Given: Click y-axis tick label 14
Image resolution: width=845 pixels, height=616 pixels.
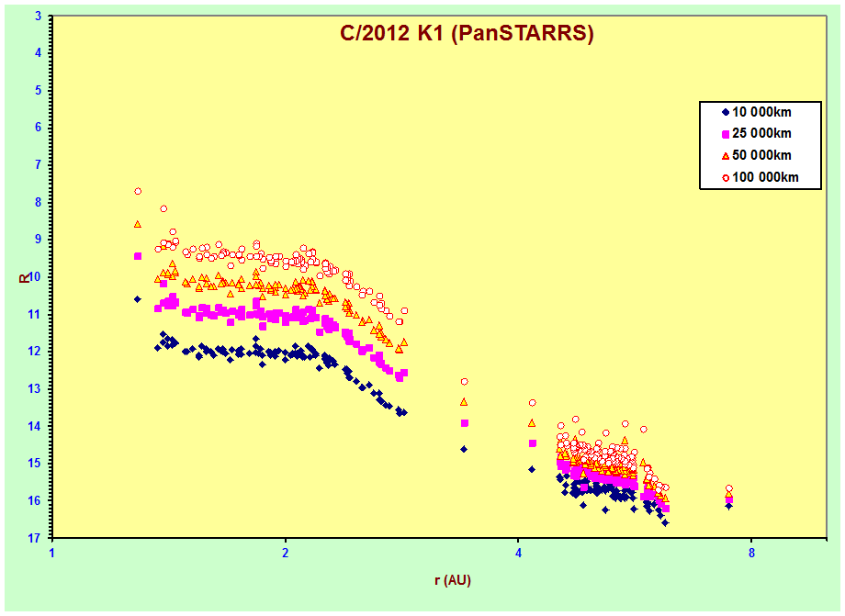Looking at the screenshot, I should pos(36,427).
